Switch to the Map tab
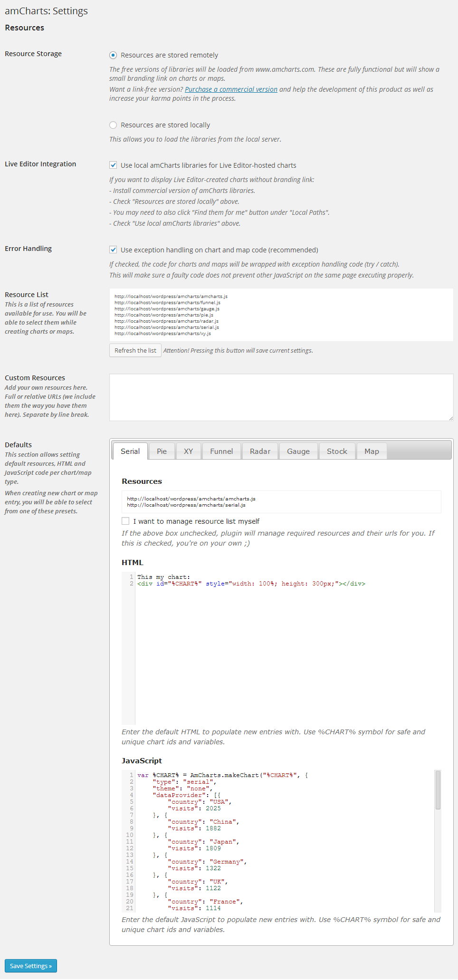Image resolution: width=458 pixels, height=980 pixels. [x=372, y=452]
